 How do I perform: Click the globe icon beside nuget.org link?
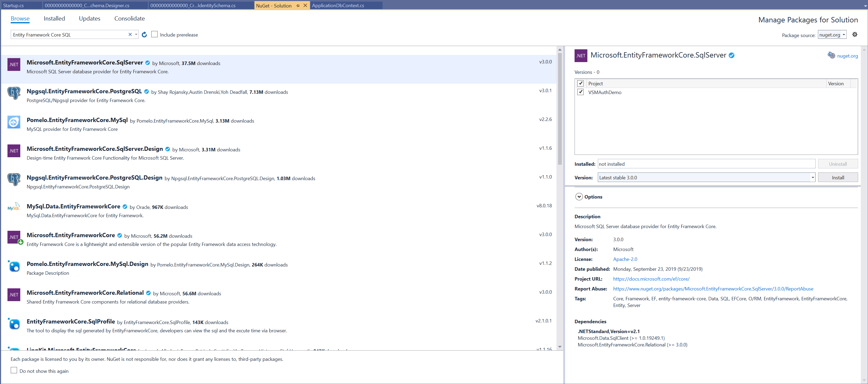click(831, 55)
